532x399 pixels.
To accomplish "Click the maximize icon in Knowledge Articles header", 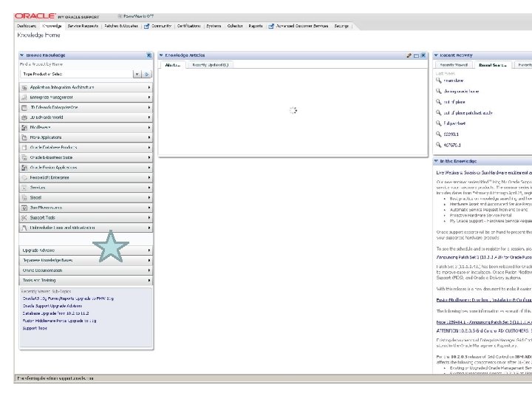I will coord(416,55).
